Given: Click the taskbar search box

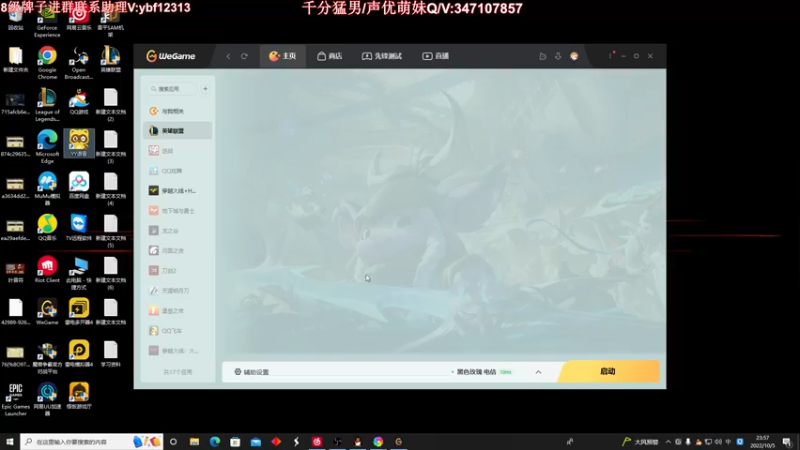Looking at the screenshot, I should tap(91, 441).
